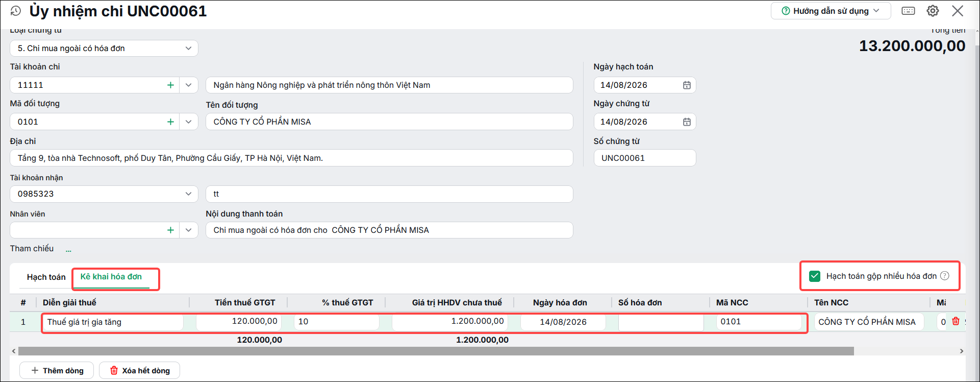
Task: Add new object via Mã đối tượng plus
Action: pyautogui.click(x=170, y=122)
